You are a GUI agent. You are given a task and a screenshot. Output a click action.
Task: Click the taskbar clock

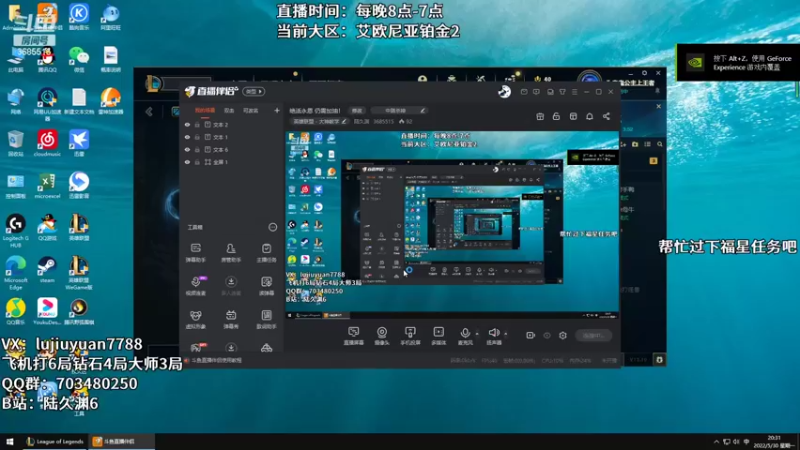point(774,442)
